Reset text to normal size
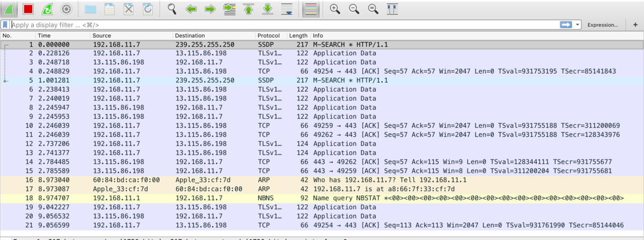The image size is (644, 240). 373,9
